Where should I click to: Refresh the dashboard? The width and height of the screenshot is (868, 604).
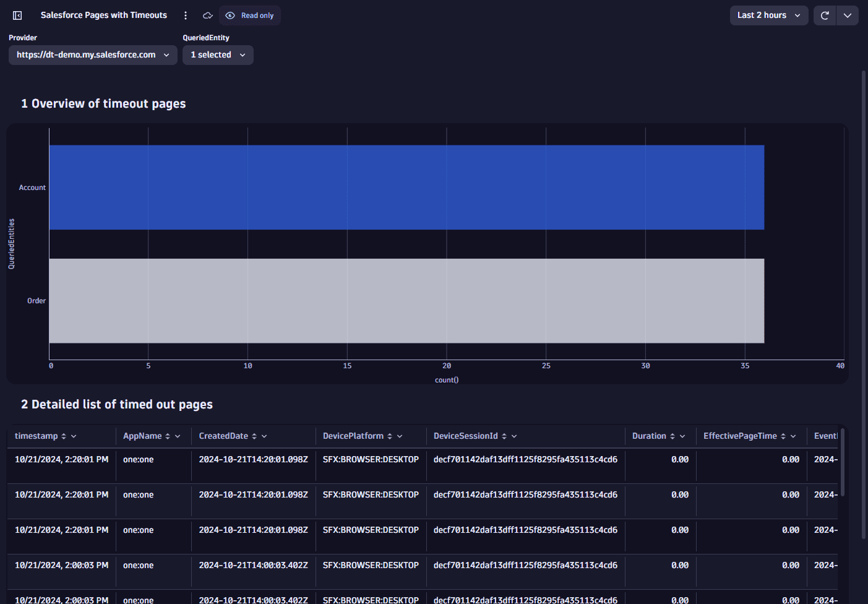[825, 15]
